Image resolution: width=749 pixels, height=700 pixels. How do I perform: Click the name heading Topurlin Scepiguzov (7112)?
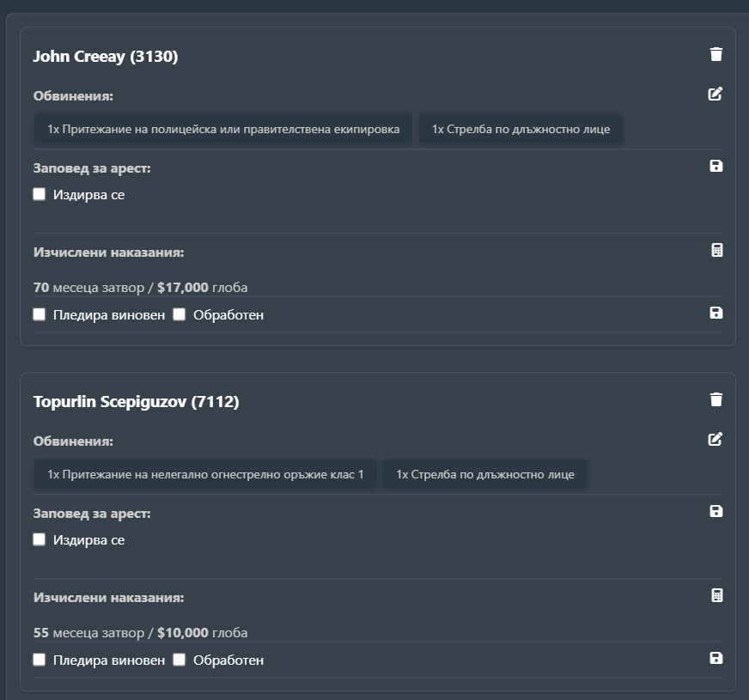[x=136, y=401]
